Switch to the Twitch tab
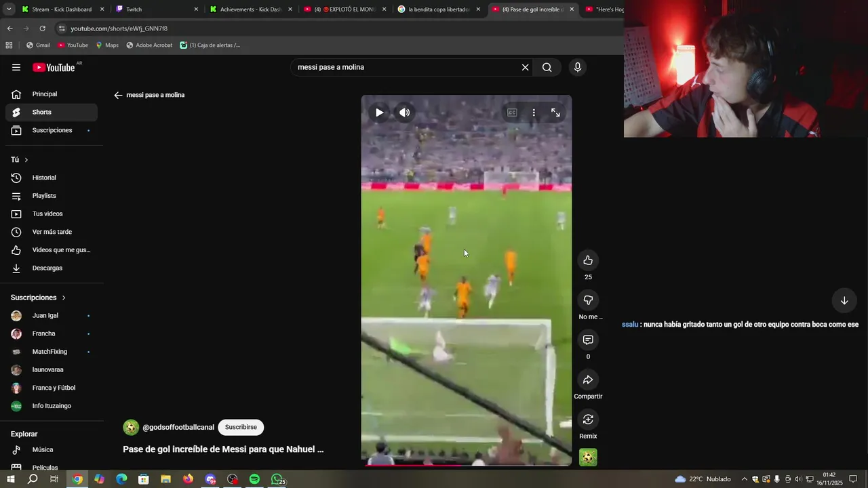 click(x=156, y=9)
